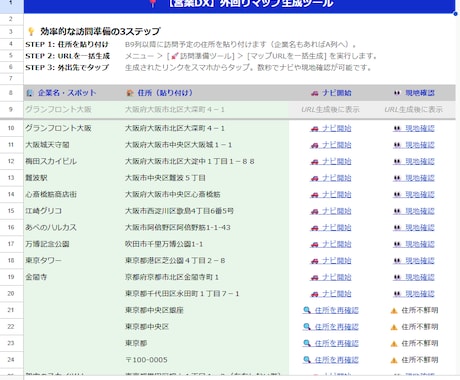Open ナビ開始 link for 大阪城天守閣

pos(331,145)
